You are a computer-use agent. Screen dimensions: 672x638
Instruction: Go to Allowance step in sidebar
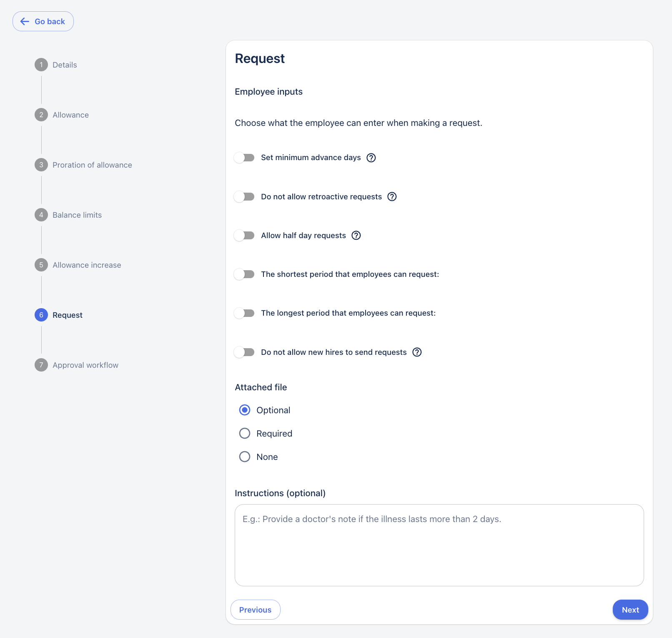(x=70, y=115)
